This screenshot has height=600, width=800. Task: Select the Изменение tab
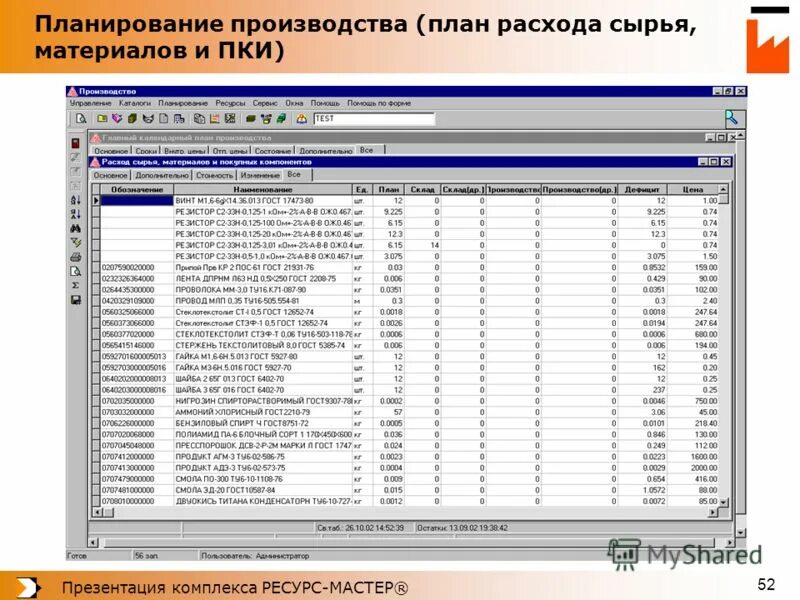(258, 175)
